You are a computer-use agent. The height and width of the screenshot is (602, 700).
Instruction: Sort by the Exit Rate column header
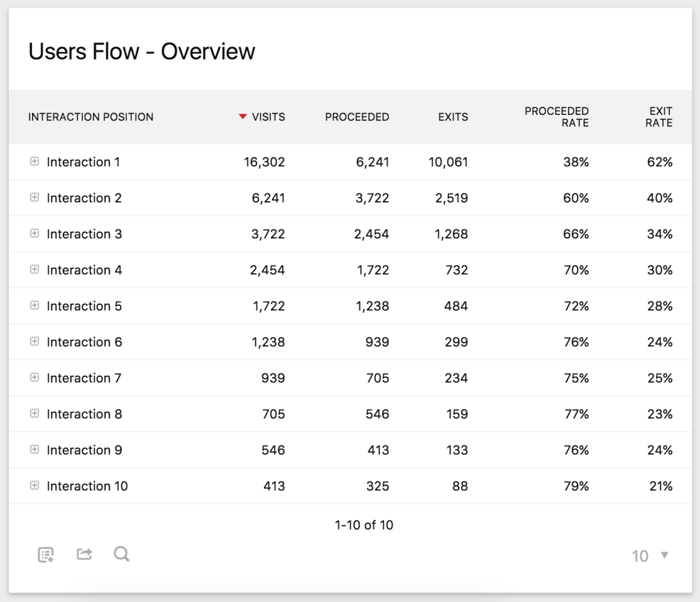coord(659,117)
